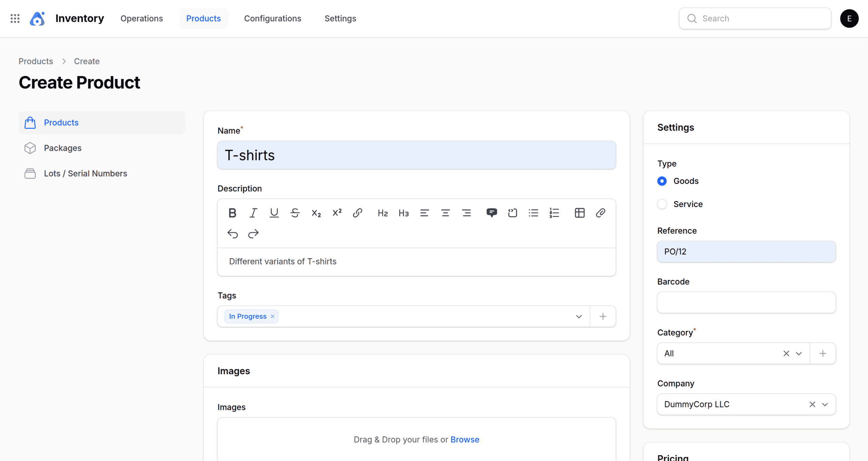Expand the Tags dropdown chevron
Screen dimensions: 868x461
579,317
